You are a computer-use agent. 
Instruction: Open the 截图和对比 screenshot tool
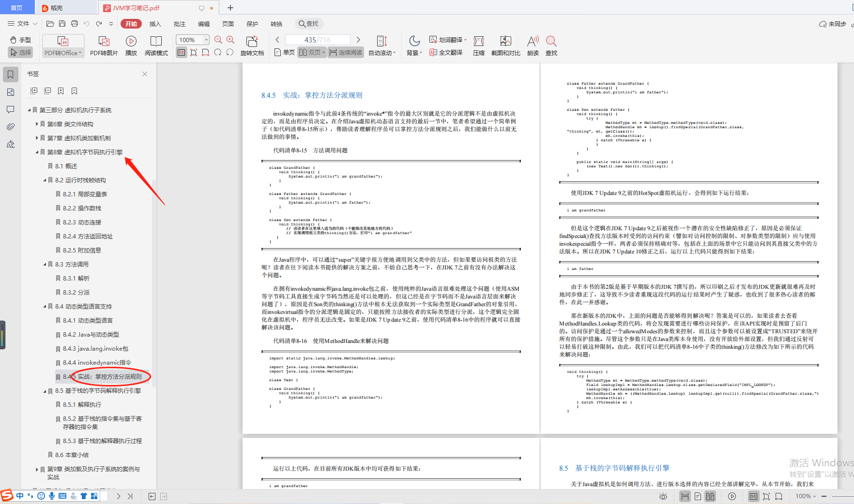[x=506, y=46]
